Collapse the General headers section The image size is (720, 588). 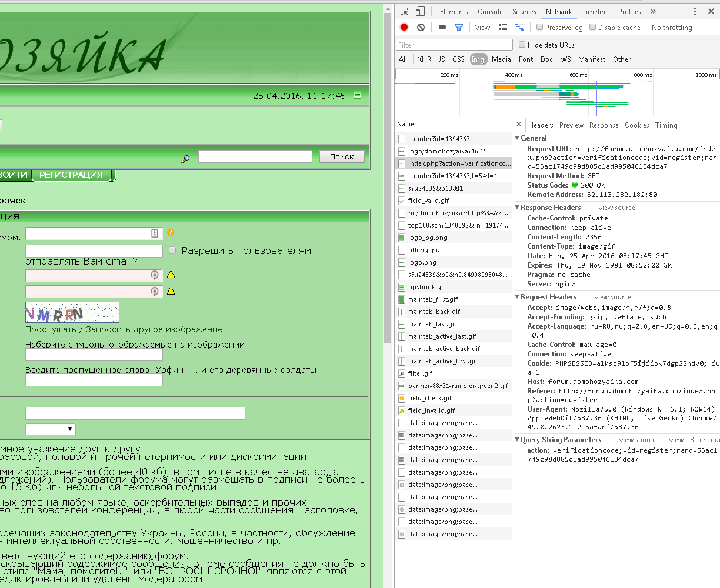click(518, 138)
